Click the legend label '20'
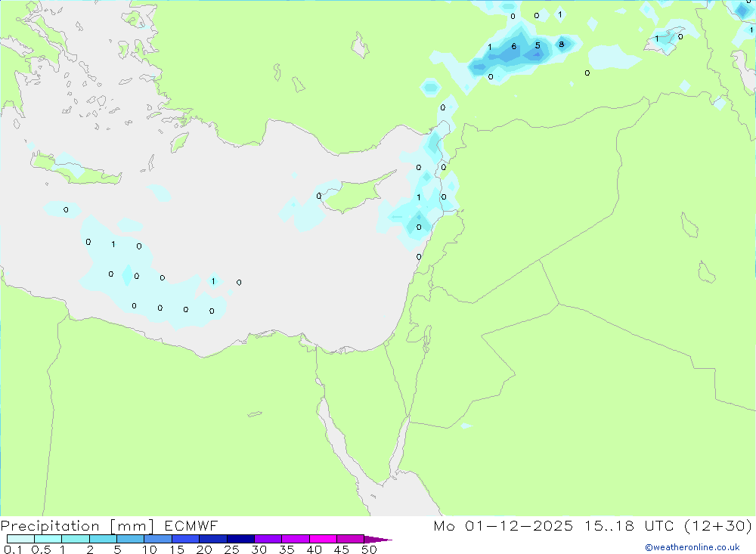Screen dimensions: 756x554 coord(204,549)
